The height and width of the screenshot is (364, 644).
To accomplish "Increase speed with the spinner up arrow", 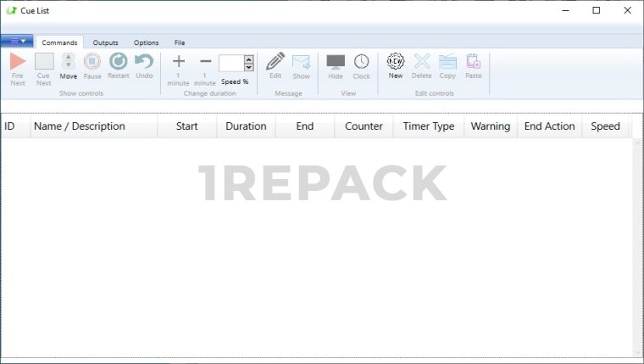I will click(x=248, y=59).
